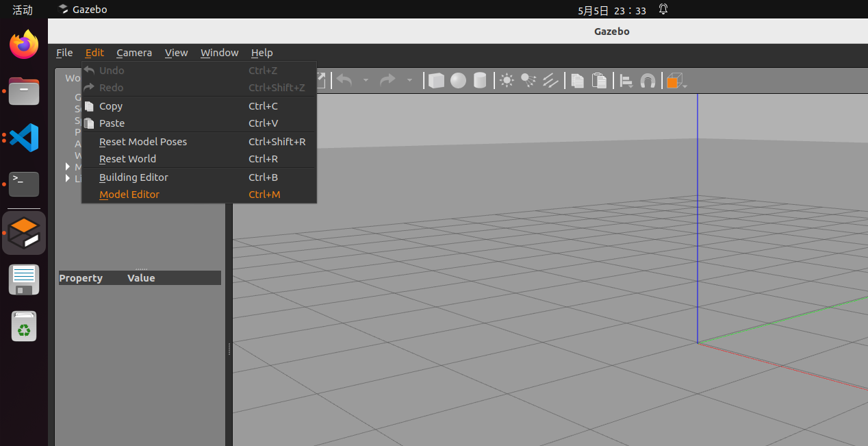Launch Model Editor from Edit menu
868x446 pixels.
pos(199,195)
